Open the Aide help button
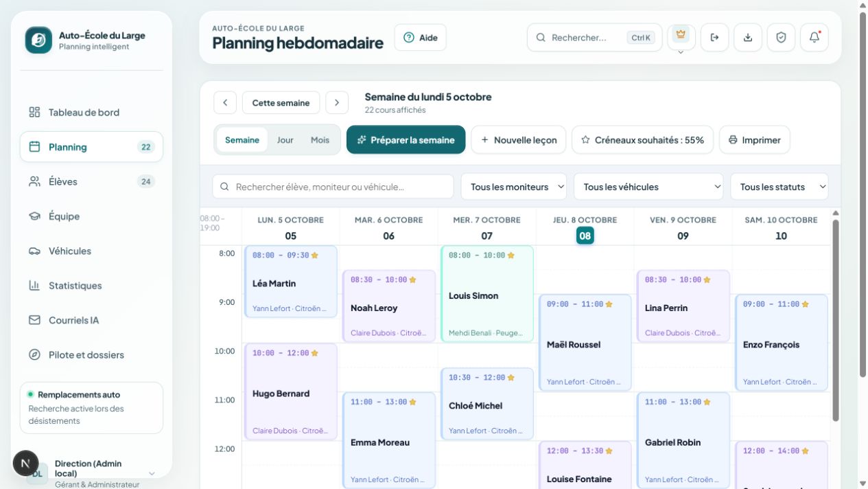 [420, 38]
